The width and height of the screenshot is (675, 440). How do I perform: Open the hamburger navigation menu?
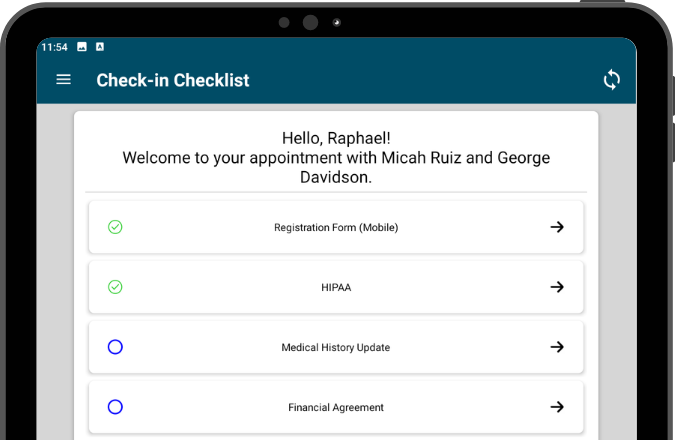64,80
